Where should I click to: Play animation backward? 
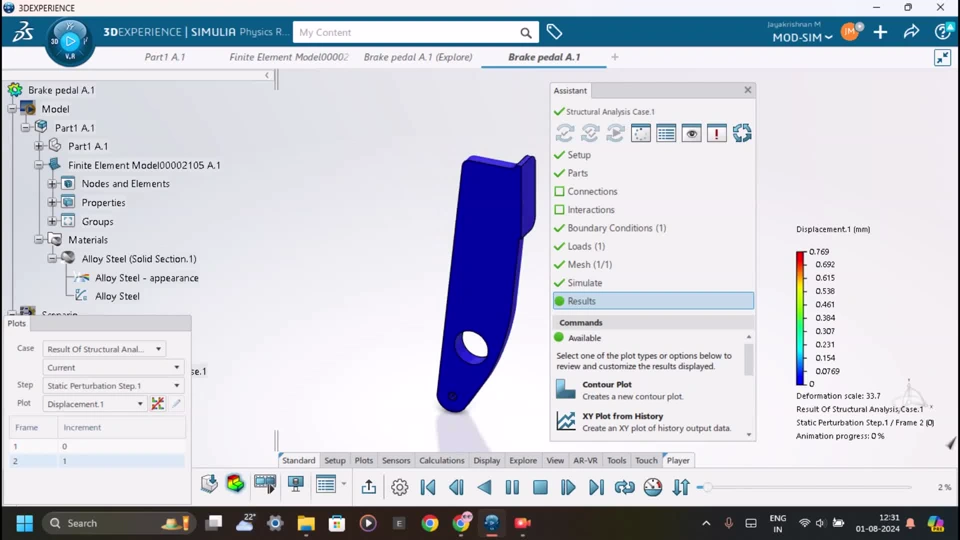pos(484,487)
